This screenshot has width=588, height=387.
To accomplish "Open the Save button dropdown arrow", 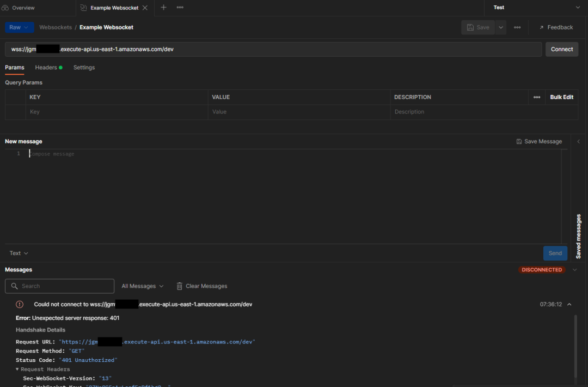I will pos(501,27).
